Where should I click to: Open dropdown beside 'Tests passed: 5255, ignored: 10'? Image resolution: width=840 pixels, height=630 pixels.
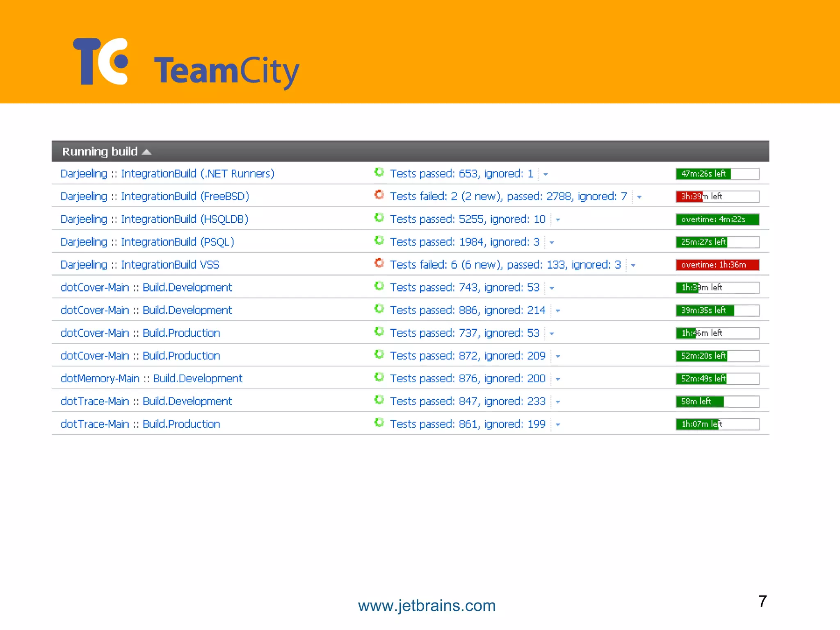[x=558, y=220]
